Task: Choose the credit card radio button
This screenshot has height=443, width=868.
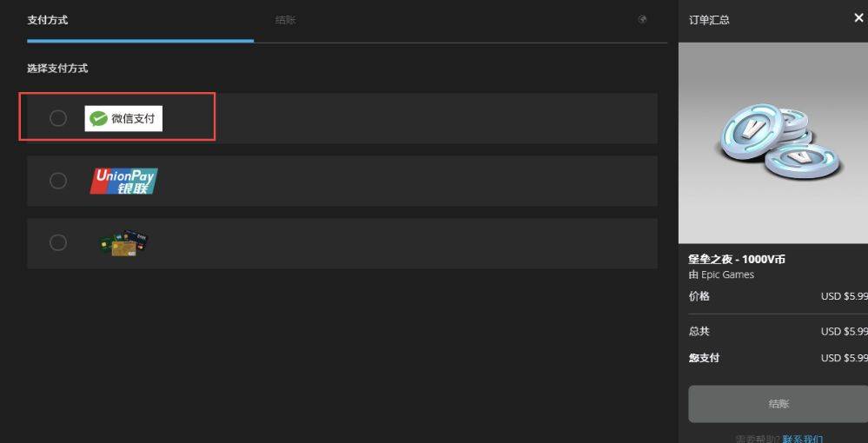Action: point(58,243)
